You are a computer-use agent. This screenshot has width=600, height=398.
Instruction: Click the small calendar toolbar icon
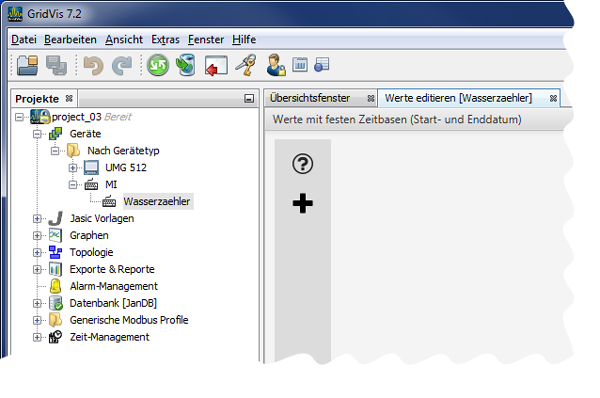click(300, 64)
